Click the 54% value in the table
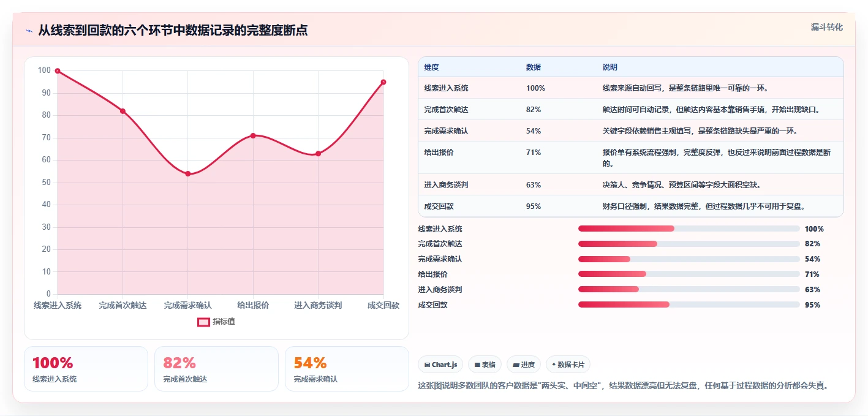 pos(534,131)
